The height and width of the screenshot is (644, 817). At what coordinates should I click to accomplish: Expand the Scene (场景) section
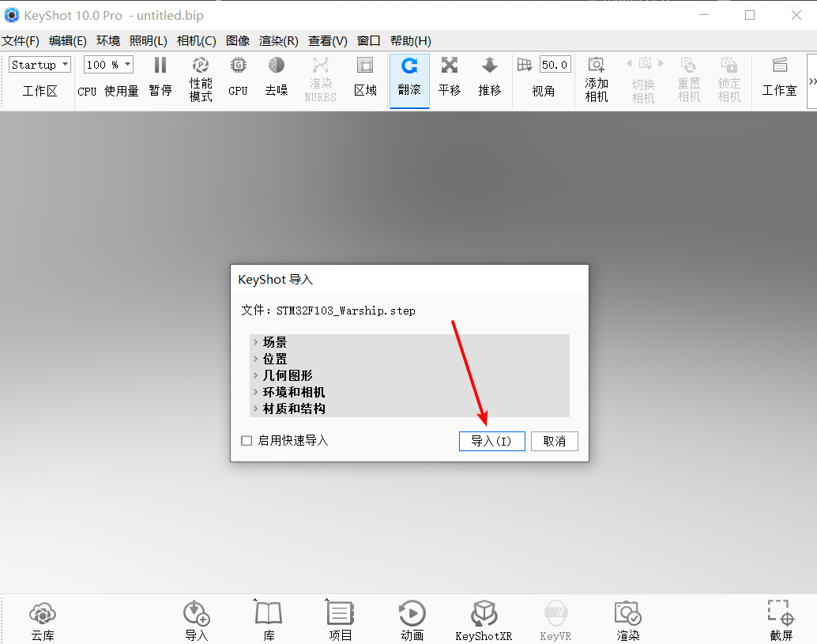256,342
